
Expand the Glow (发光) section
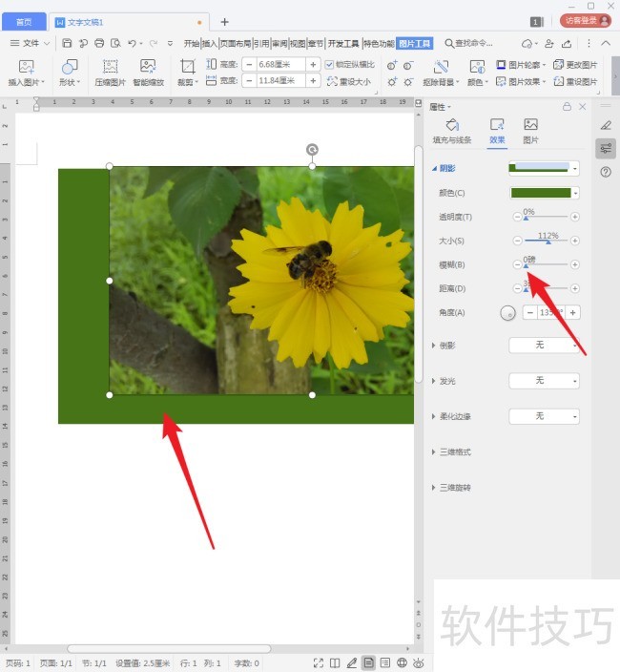pyautogui.click(x=433, y=381)
